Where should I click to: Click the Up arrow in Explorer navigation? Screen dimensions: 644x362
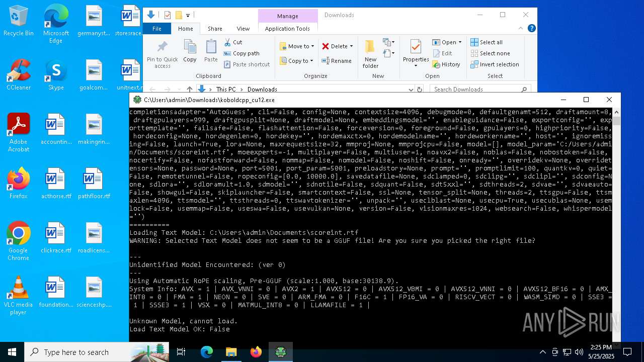pyautogui.click(x=190, y=89)
